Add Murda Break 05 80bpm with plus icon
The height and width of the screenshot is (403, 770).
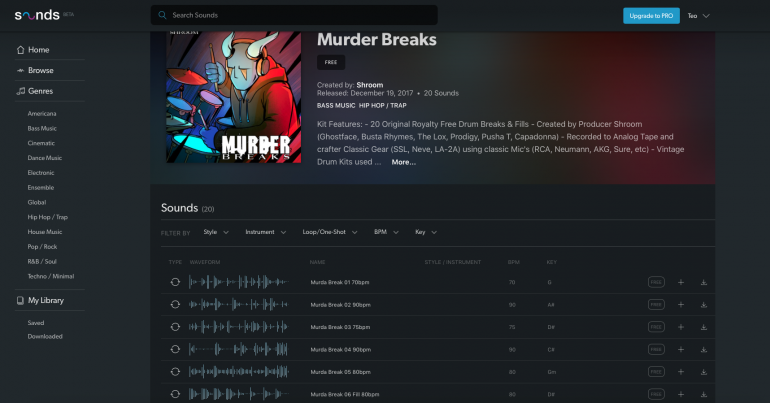[681, 372]
